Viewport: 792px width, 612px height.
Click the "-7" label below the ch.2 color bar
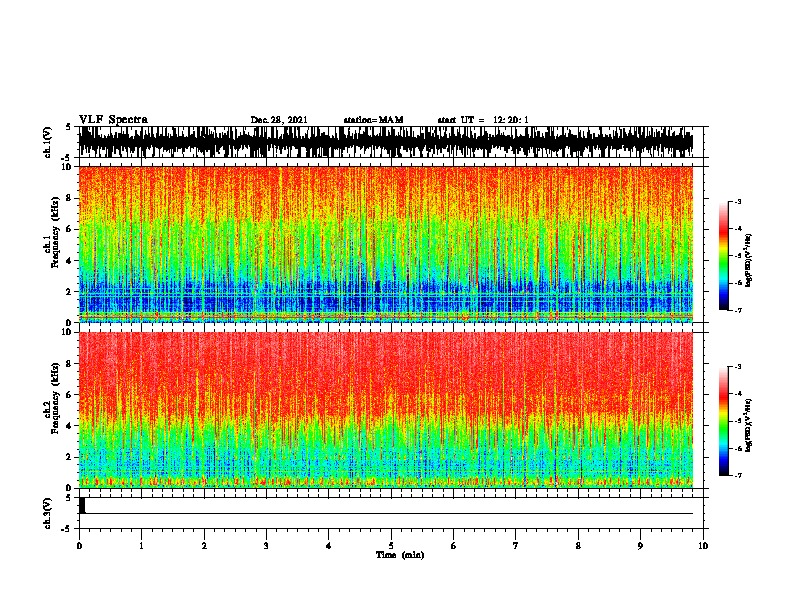tap(738, 476)
